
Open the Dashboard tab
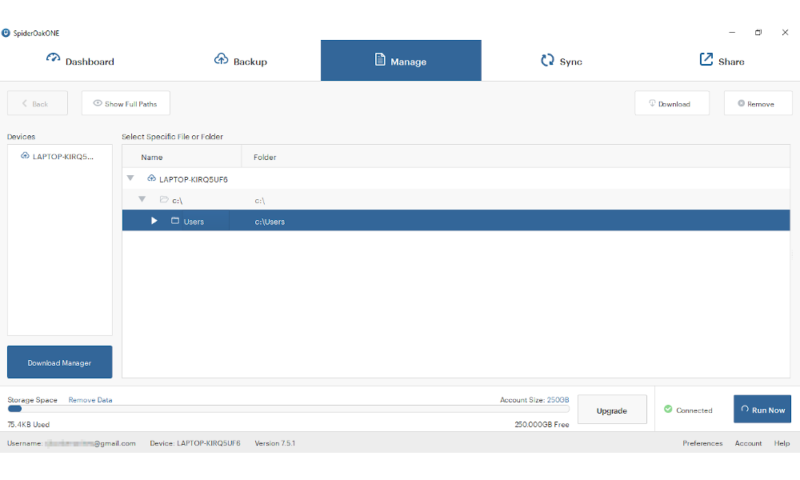80,61
